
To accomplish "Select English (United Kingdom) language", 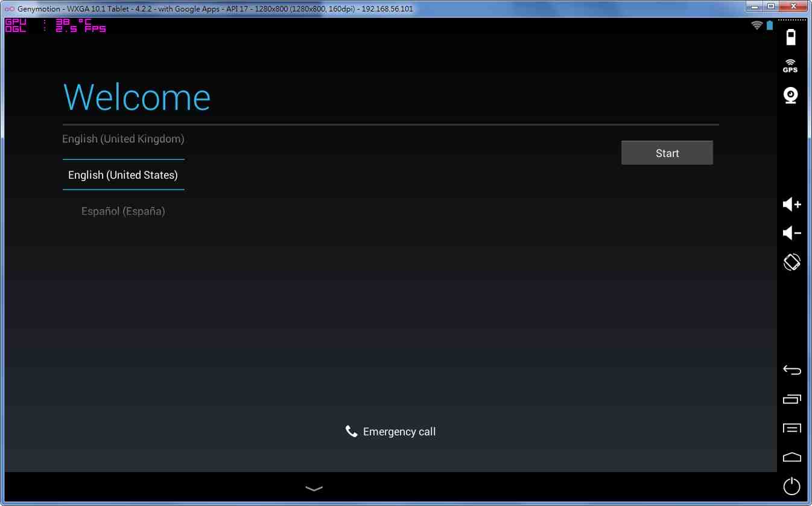I will [123, 139].
